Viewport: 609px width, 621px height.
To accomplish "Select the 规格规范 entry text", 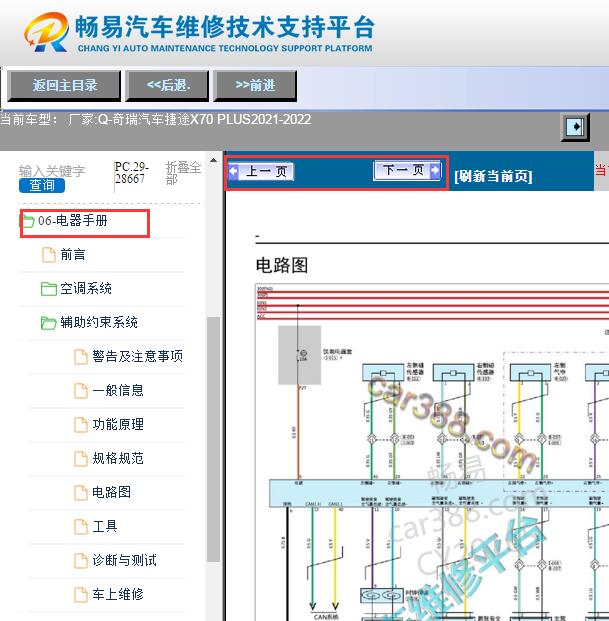I will click(x=118, y=459).
